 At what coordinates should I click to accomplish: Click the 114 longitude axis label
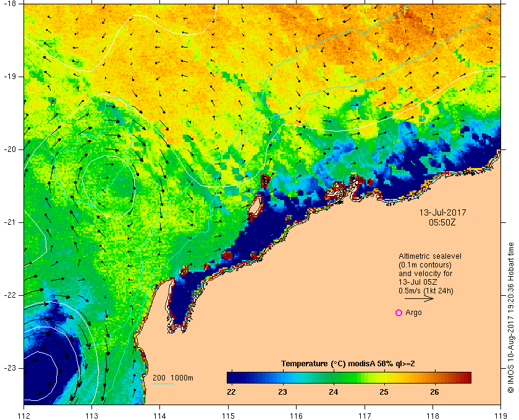(x=160, y=416)
